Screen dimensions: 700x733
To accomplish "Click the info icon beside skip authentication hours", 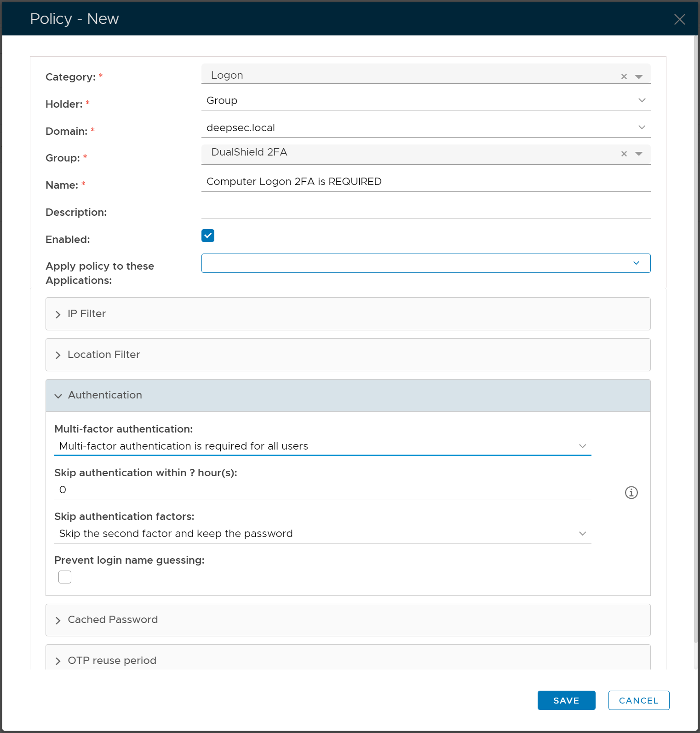I will coord(631,492).
